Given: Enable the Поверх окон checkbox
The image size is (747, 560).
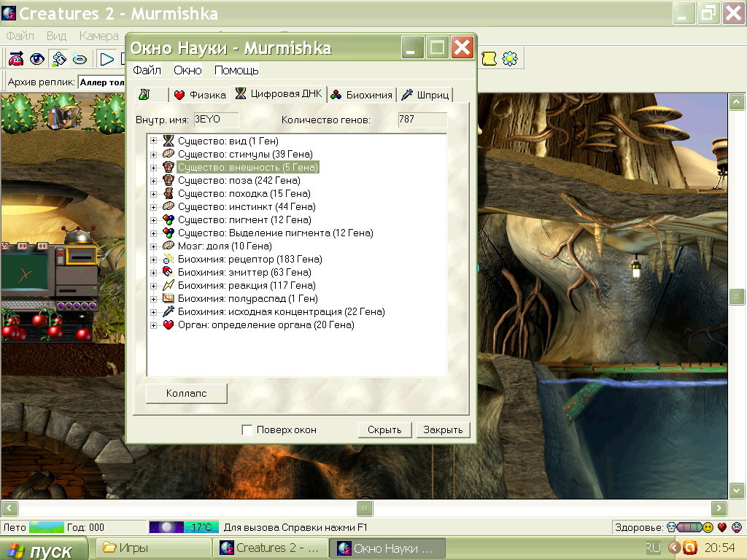Looking at the screenshot, I should [x=247, y=430].
